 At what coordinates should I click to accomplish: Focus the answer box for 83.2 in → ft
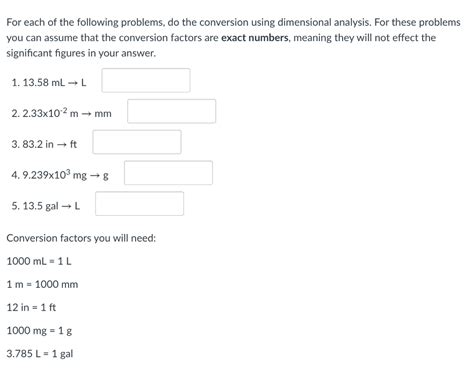point(137,142)
